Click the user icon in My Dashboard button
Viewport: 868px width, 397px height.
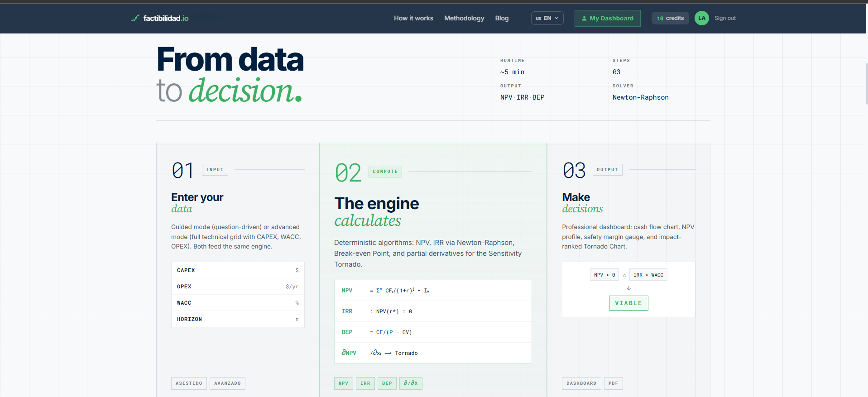click(584, 19)
